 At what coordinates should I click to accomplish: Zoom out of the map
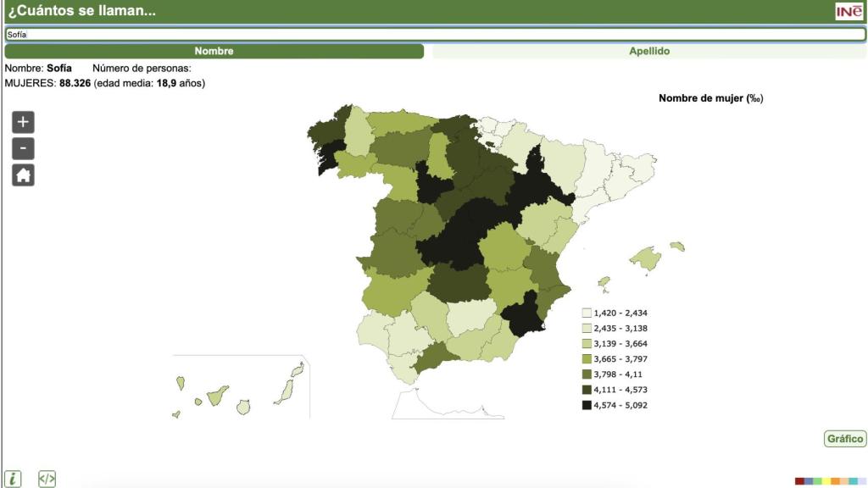coord(23,149)
